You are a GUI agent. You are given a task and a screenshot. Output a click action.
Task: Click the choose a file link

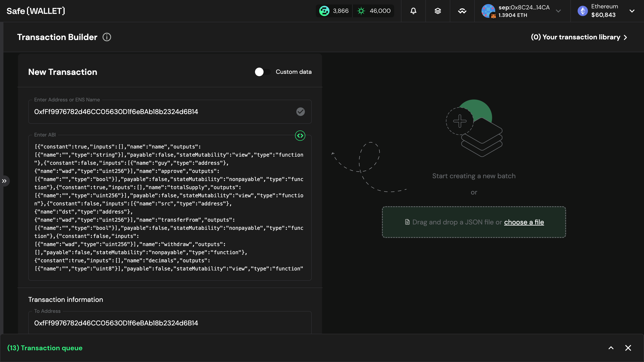point(524,222)
